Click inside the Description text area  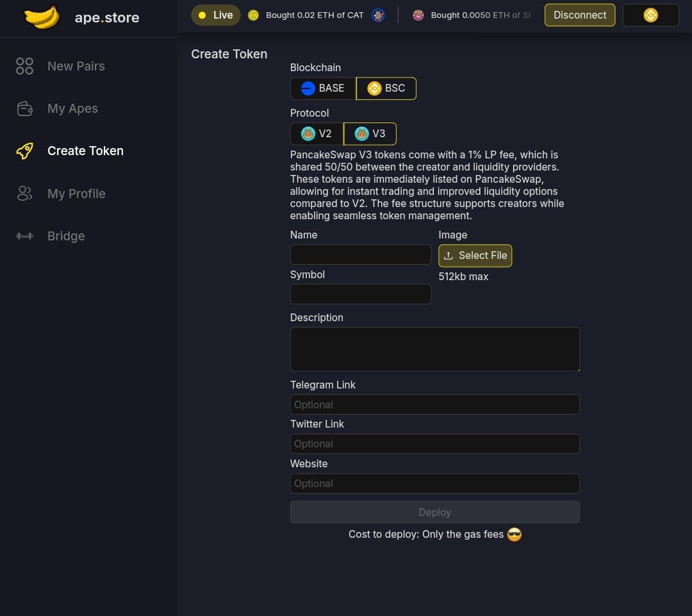point(434,349)
